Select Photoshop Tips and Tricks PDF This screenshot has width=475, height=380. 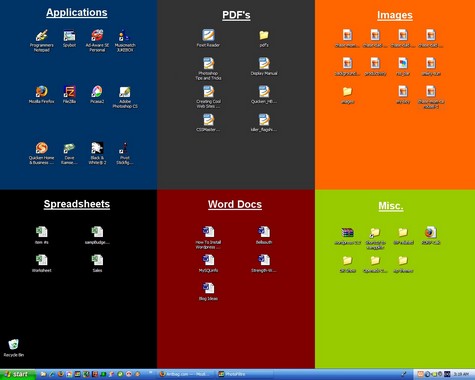[x=208, y=68]
